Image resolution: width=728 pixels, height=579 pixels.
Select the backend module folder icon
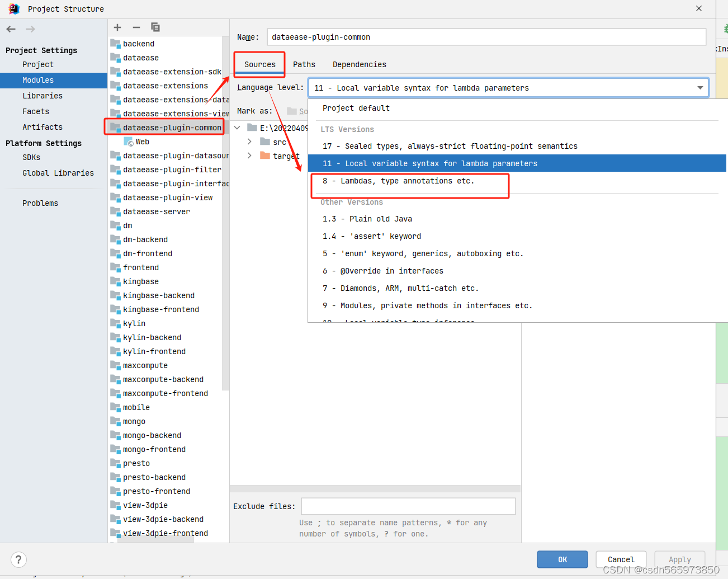(116, 44)
